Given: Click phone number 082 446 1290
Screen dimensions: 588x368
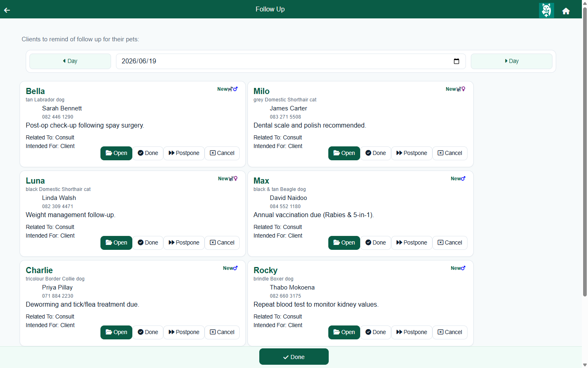Looking at the screenshot, I should [58, 117].
